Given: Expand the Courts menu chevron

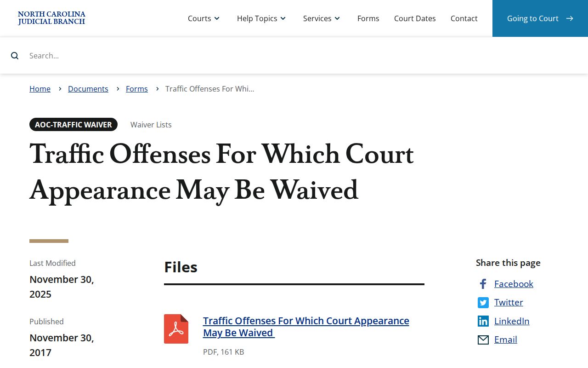Looking at the screenshot, I should point(217,18).
